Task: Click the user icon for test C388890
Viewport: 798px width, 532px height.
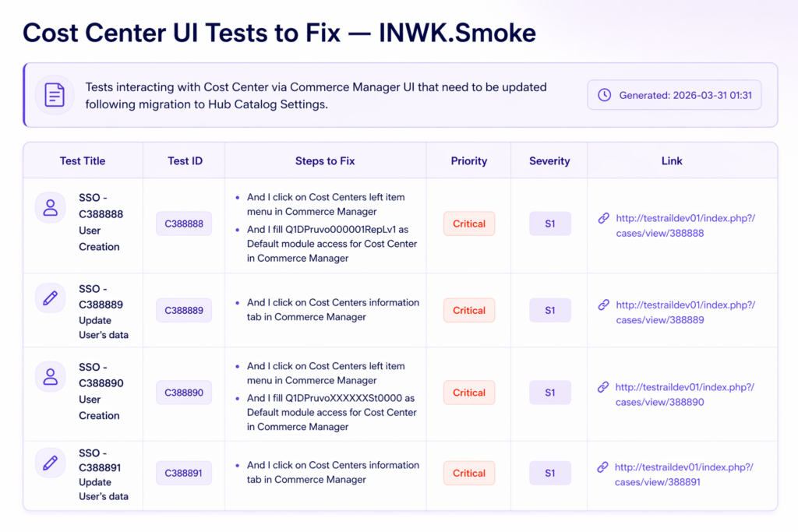Action: point(51,377)
